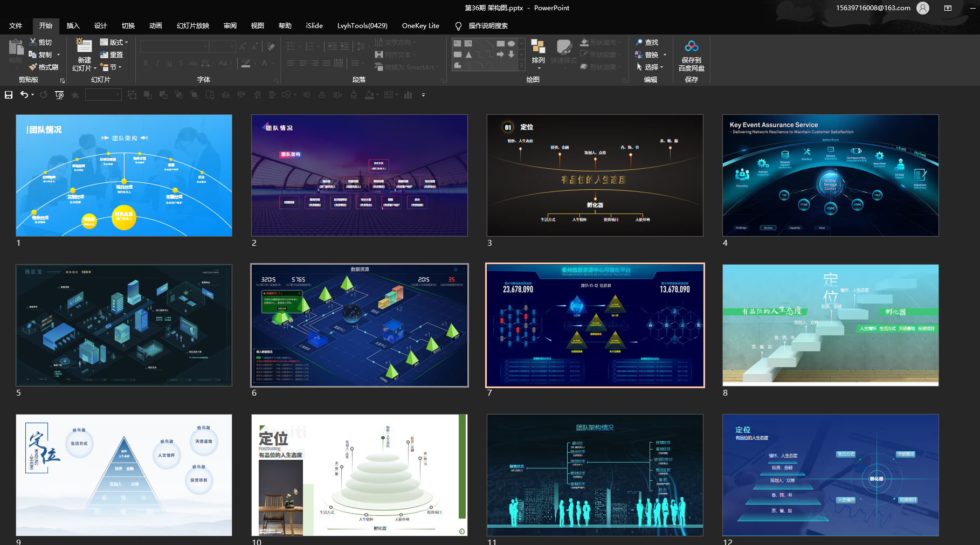The image size is (980, 545).
Task: Click the Redo icon in quick access toolbar
Action: [44, 95]
